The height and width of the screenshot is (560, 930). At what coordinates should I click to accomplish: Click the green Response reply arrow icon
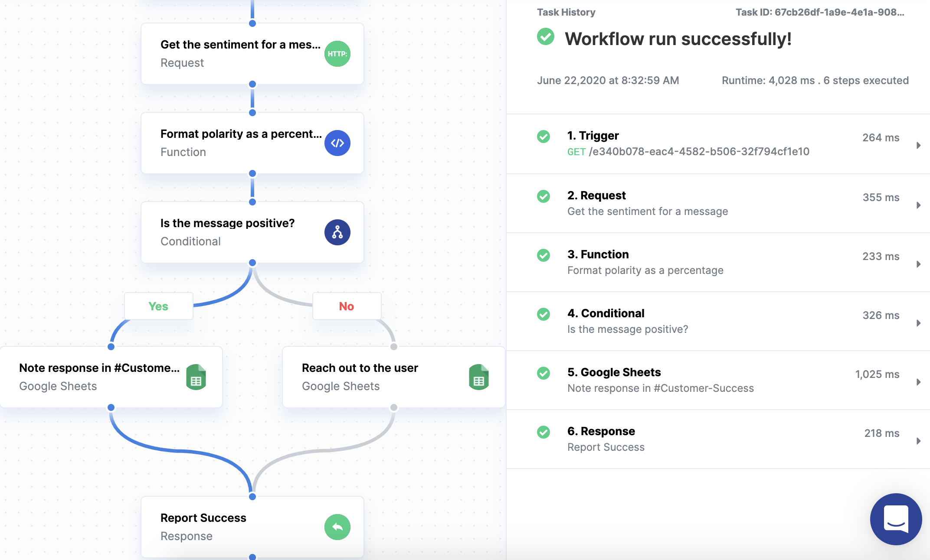[x=337, y=527]
